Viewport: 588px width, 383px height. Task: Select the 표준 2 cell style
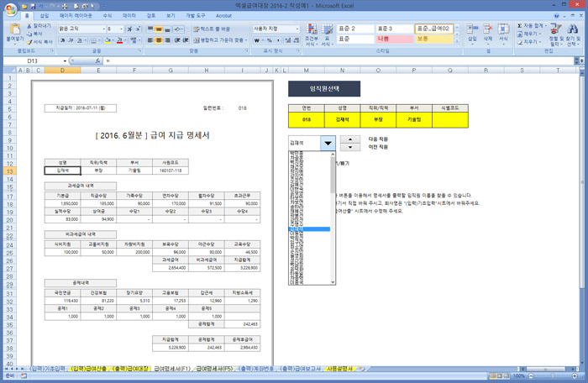pyautogui.click(x=355, y=29)
